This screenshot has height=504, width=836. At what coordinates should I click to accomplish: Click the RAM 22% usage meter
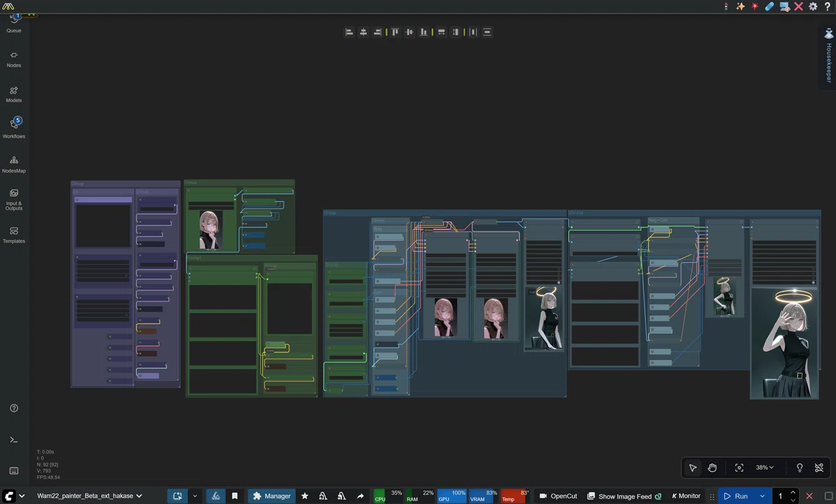point(420,496)
